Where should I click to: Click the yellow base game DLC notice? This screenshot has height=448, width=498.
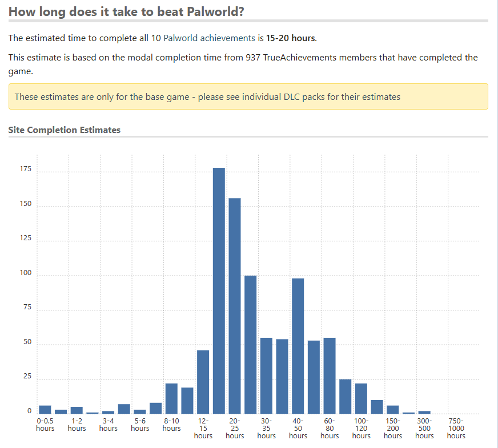248,96
